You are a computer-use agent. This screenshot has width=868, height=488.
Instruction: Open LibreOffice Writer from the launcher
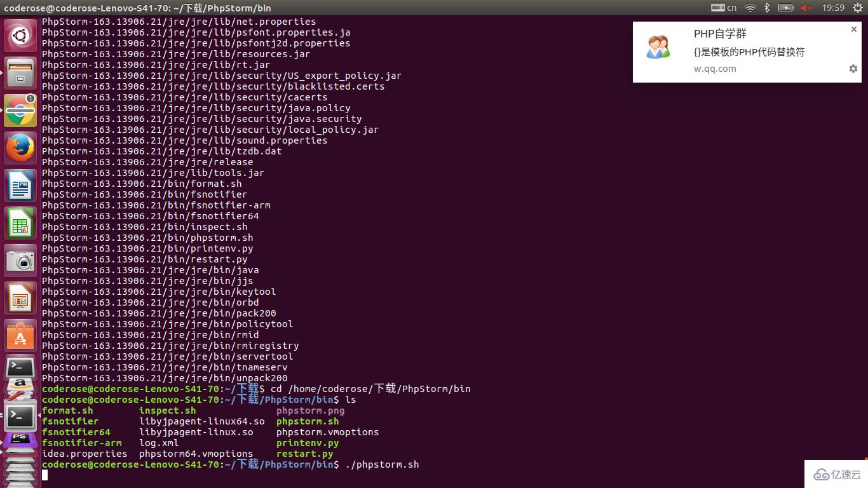(x=20, y=186)
